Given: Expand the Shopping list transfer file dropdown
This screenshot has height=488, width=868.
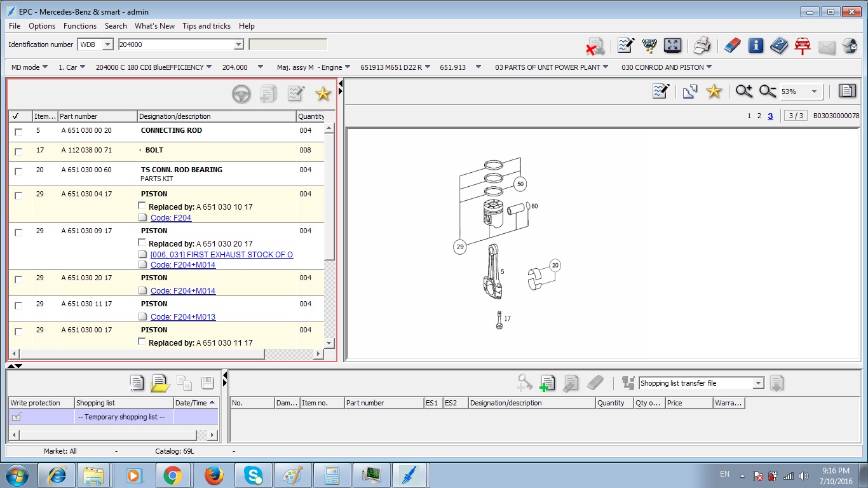Looking at the screenshot, I should click(758, 383).
